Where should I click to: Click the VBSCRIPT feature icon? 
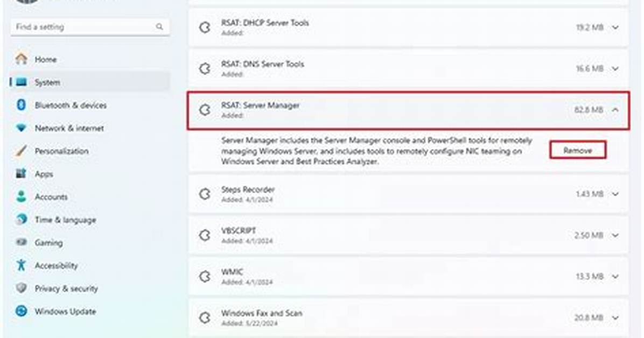205,235
